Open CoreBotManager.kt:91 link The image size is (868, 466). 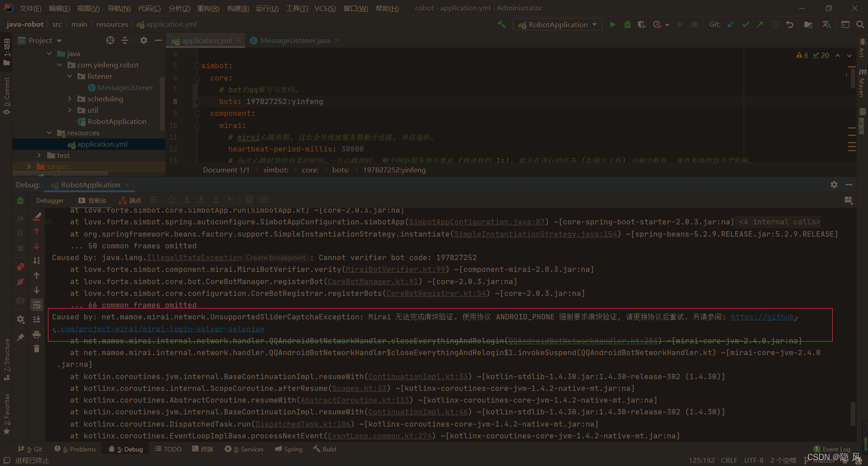pyautogui.click(x=373, y=281)
